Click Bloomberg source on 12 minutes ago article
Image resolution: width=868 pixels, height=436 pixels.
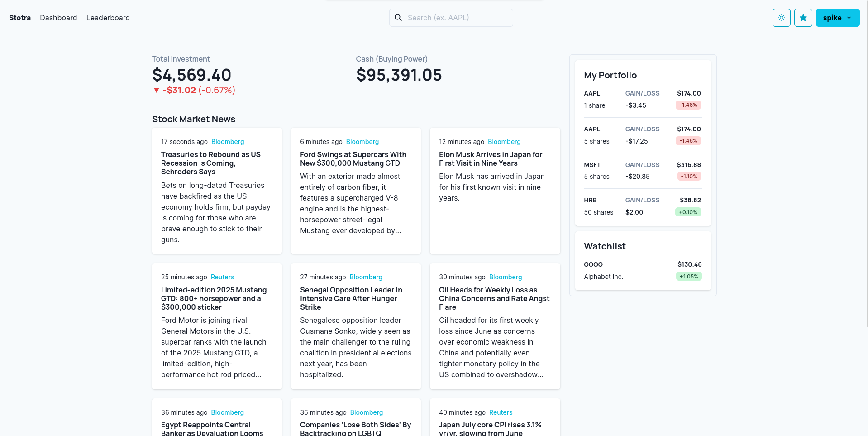pos(504,142)
